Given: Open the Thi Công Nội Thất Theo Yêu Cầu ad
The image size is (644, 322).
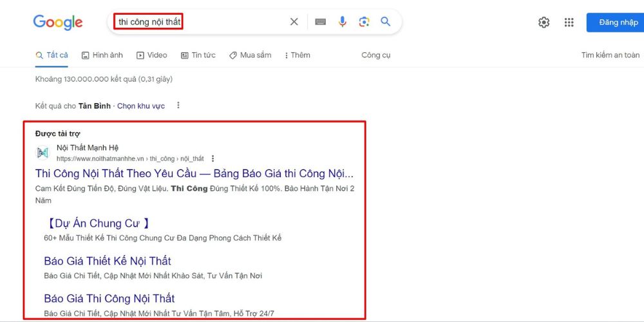Looking at the screenshot, I should coord(194,174).
